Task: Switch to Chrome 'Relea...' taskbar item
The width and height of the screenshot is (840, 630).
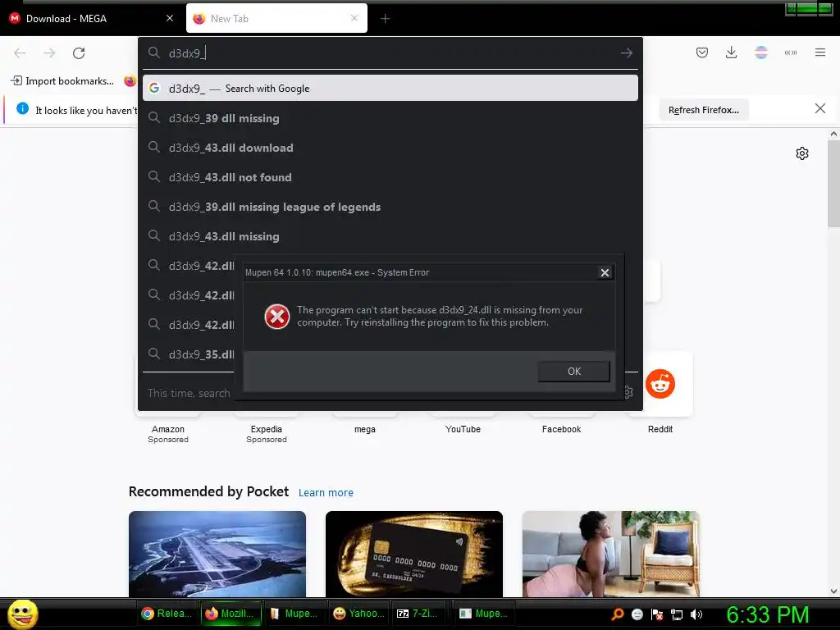Action: [x=166, y=614]
